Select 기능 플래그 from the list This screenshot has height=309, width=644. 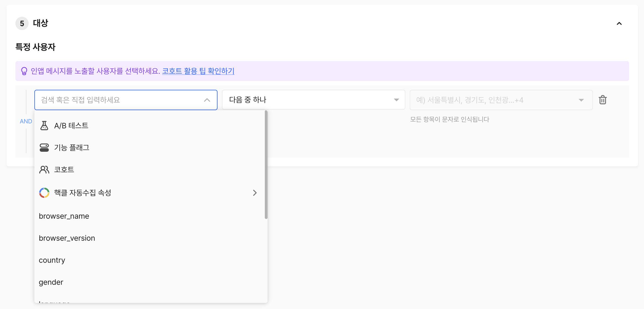[x=150, y=148]
